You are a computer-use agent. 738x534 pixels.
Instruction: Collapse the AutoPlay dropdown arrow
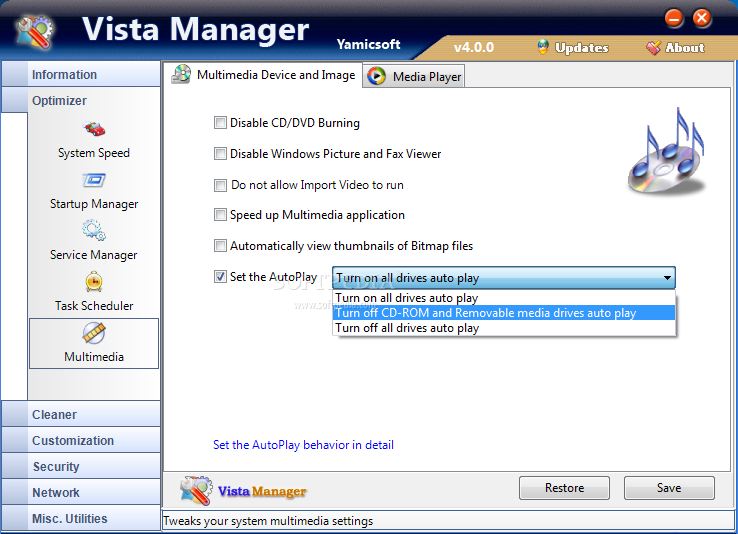pyautogui.click(x=667, y=278)
